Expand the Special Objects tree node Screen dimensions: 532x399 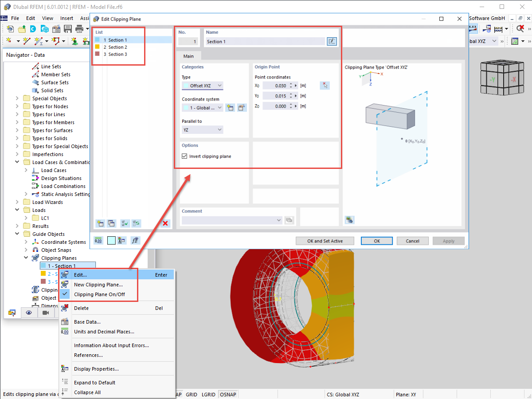tap(17, 98)
